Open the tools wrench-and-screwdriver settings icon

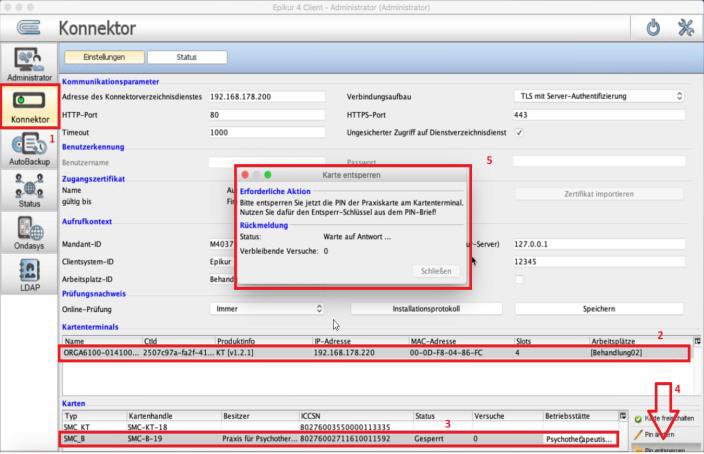[686, 28]
